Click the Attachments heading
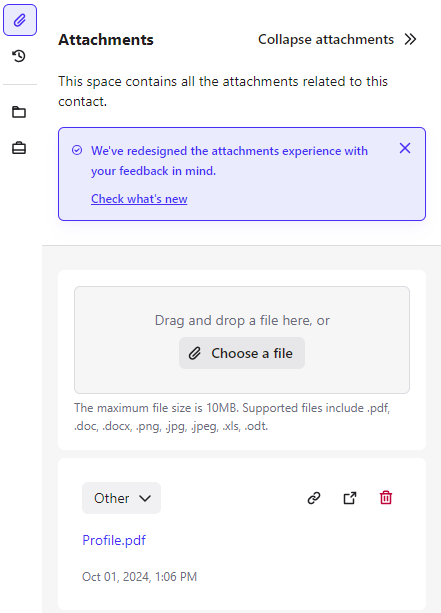 click(x=106, y=39)
